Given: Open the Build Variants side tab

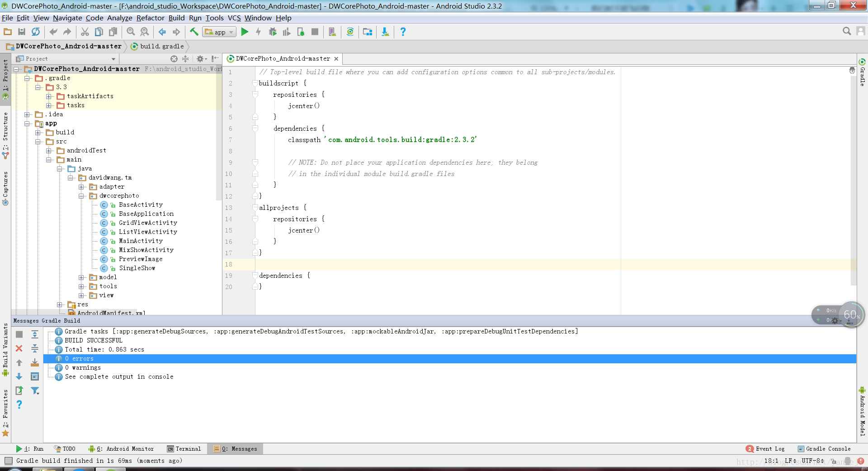Looking at the screenshot, I should click(x=5, y=349).
